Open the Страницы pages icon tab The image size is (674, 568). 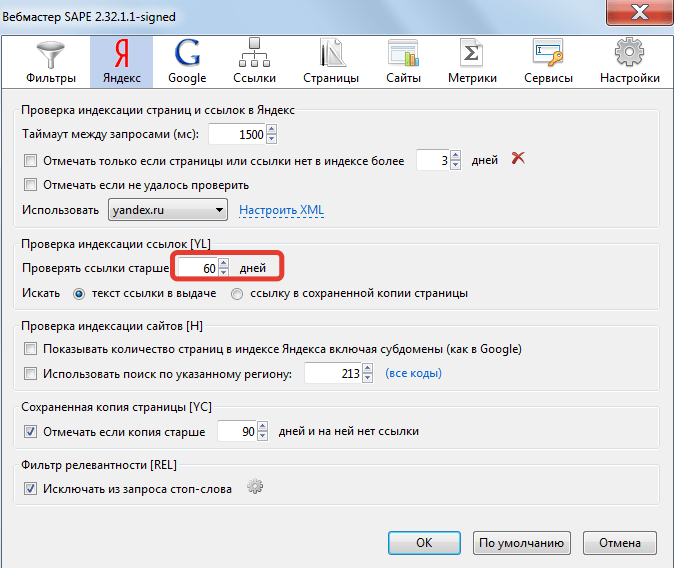[331, 62]
